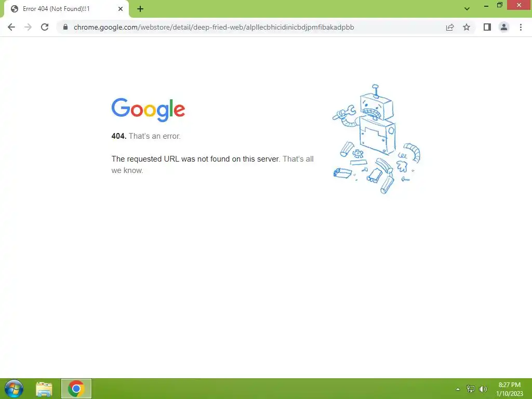
Task: Go back to the previous page
Action: point(11,27)
